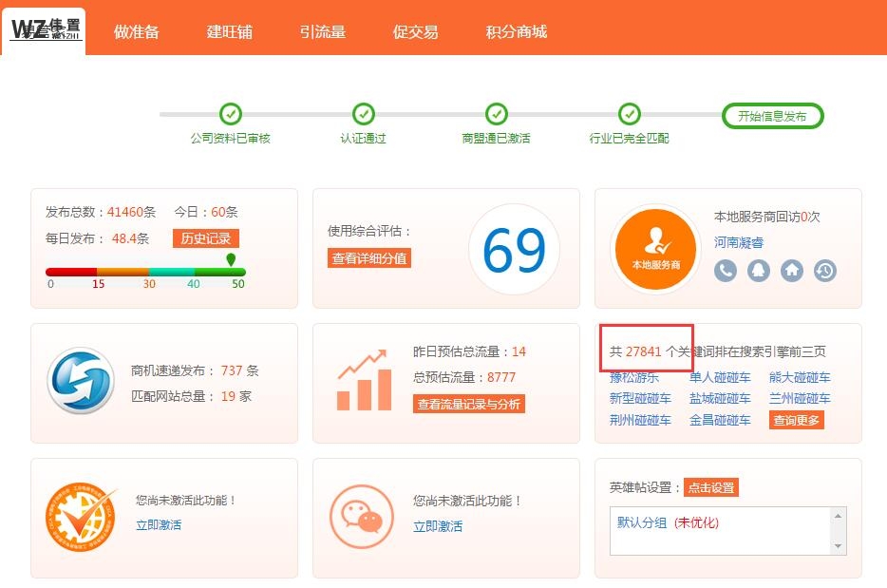Click the green checkmark above 认证通过
887x588 pixels.
point(364,114)
